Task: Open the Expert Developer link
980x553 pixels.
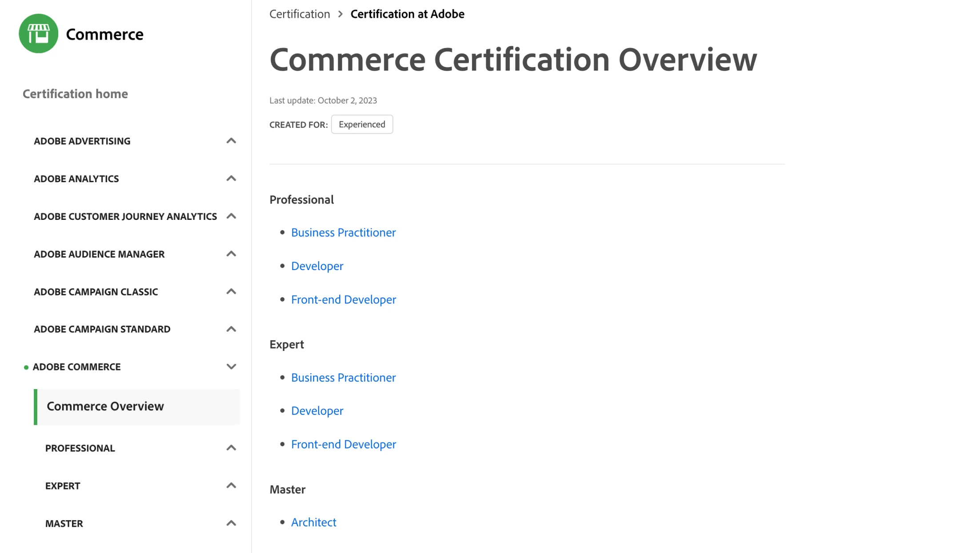Action: coord(317,411)
